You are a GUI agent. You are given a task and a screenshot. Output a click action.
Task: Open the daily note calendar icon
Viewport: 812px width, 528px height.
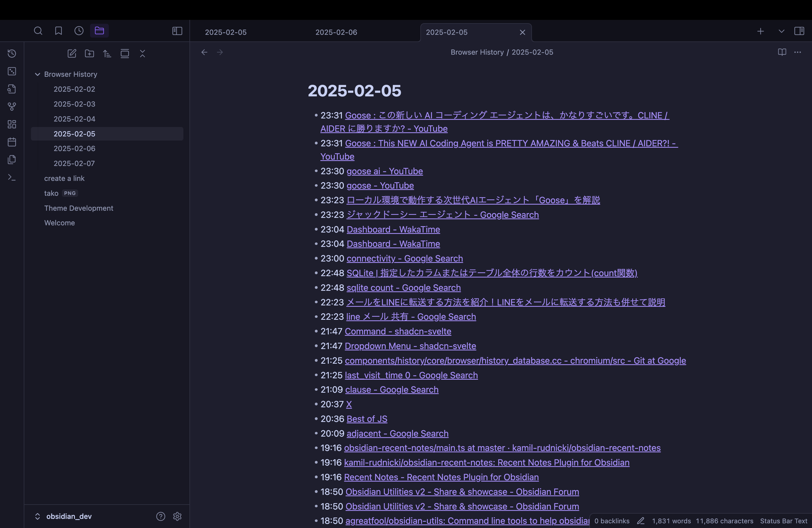(x=12, y=142)
